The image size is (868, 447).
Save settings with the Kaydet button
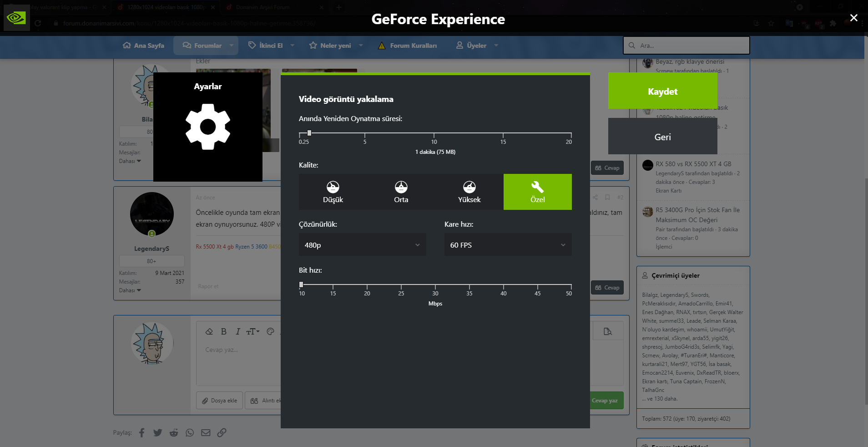(x=662, y=91)
